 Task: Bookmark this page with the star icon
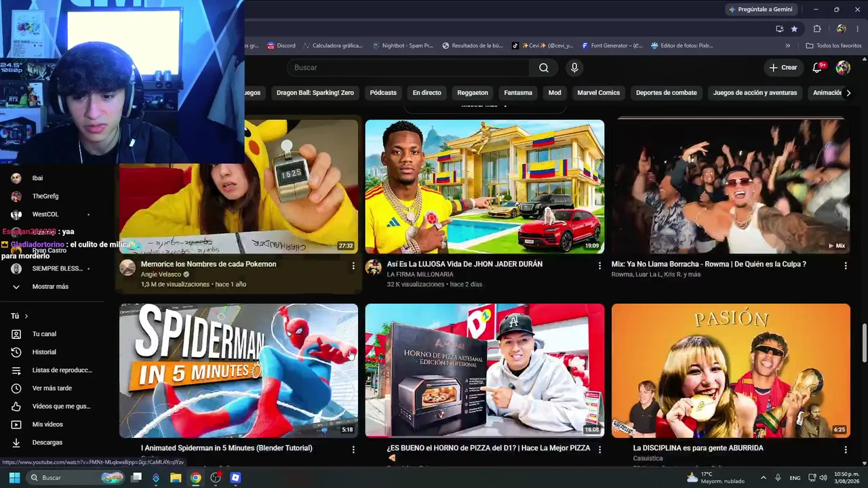(x=794, y=28)
